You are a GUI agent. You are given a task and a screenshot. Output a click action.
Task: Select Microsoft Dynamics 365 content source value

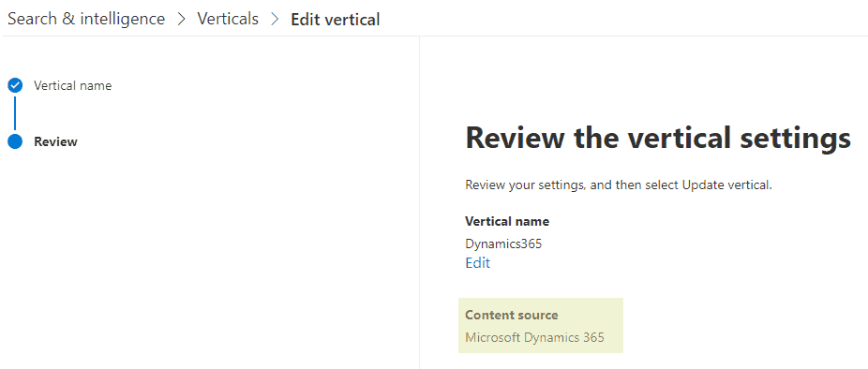[534, 337]
